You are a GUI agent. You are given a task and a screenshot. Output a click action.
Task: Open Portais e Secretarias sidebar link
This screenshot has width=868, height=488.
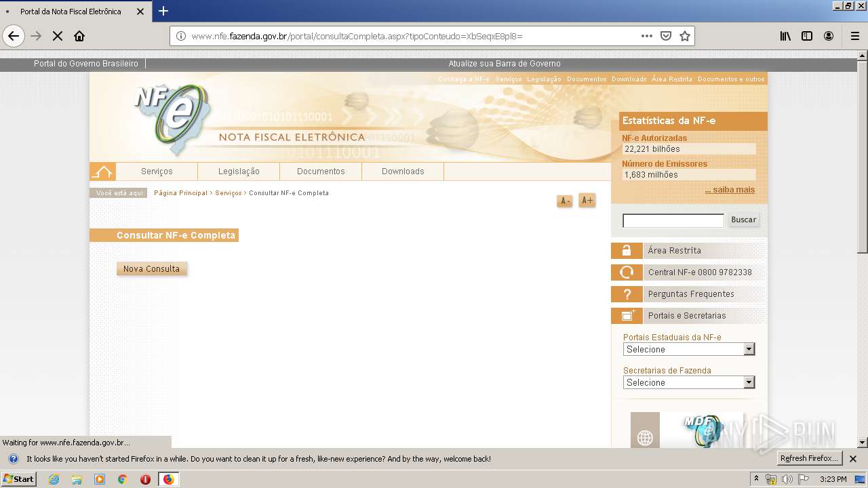tap(687, 316)
